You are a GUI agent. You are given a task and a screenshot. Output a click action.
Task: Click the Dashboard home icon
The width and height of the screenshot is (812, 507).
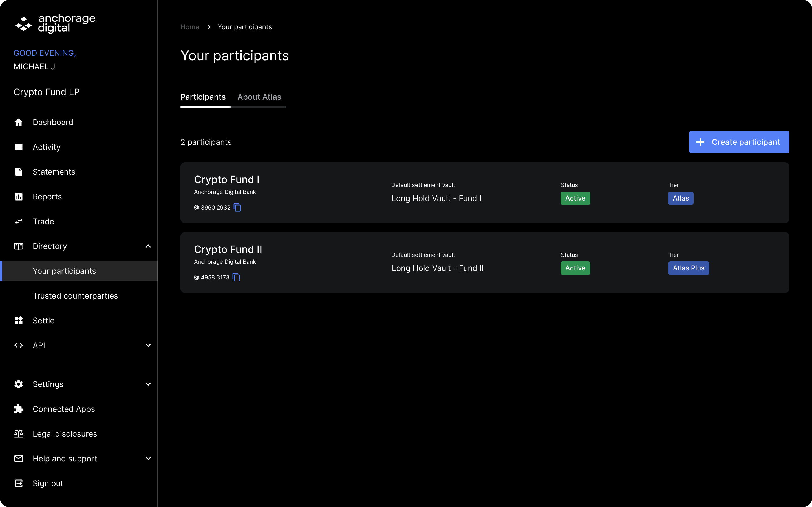point(19,123)
